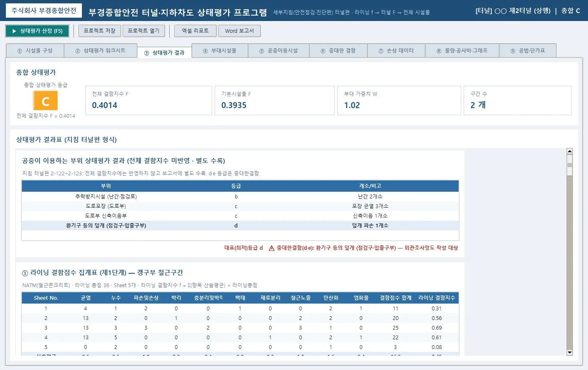Image resolution: width=588 pixels, height=370 pixels.
Task: Click the 결함점수 합계 column header
Action: pos(395,298)
